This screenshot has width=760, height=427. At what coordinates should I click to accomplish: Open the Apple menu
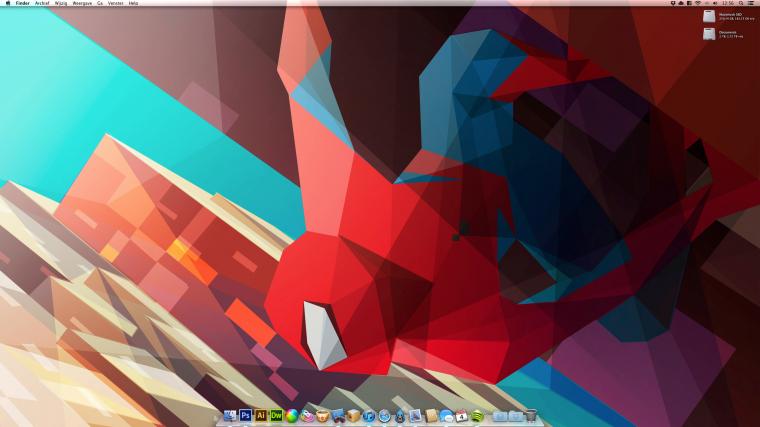point(7,3)
